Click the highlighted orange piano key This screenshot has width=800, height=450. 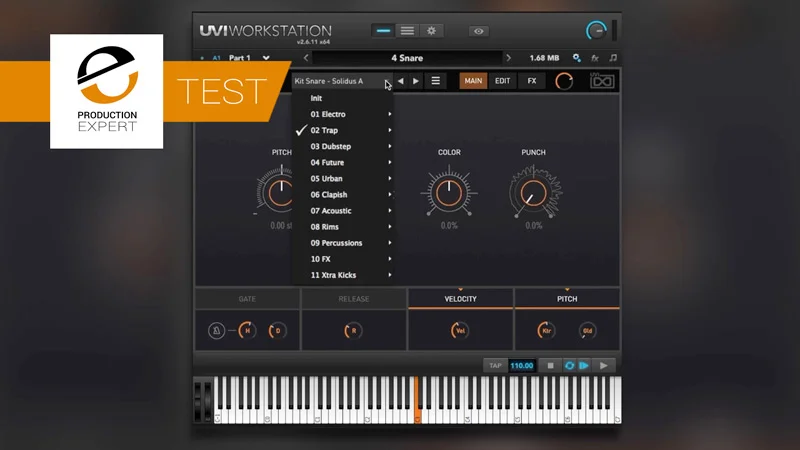(x=417, y=399)
